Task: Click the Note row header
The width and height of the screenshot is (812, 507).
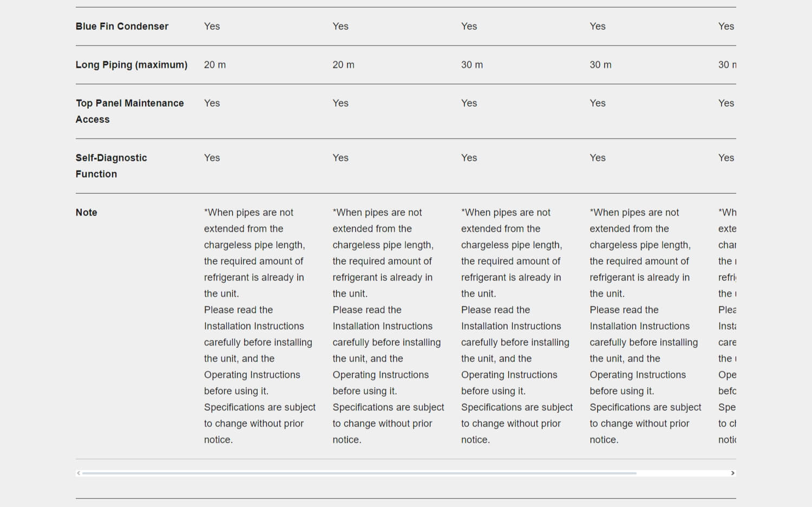Action: (87, 213)
